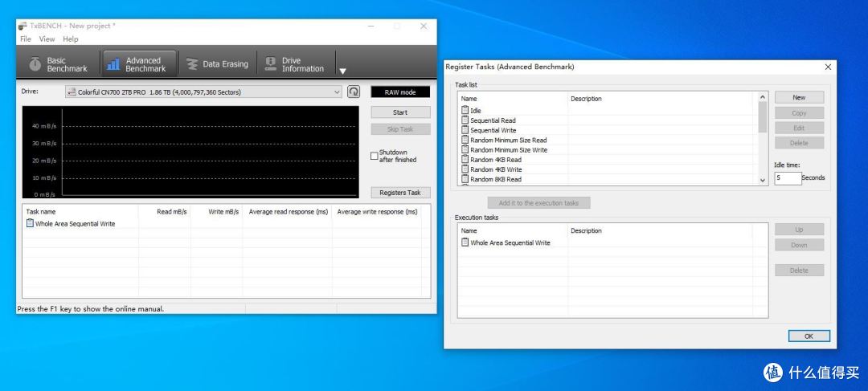Click Delete button in Task list

tap(799, 143)
